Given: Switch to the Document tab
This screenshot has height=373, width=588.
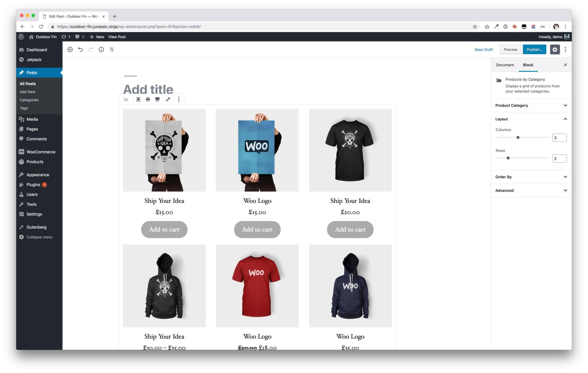Looking at the screenshot, I should (504, 65).
